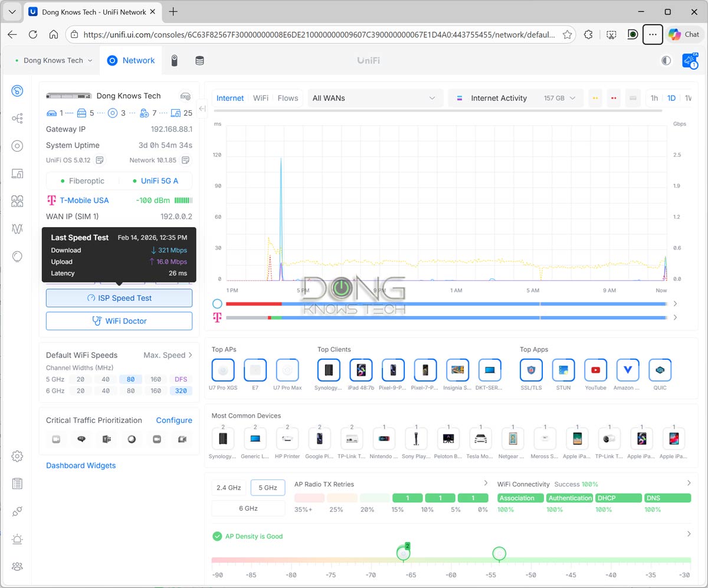Screen dimensions: 708x588
Task: Toggle dark mode with the half-circle icon
Action: 666,60
